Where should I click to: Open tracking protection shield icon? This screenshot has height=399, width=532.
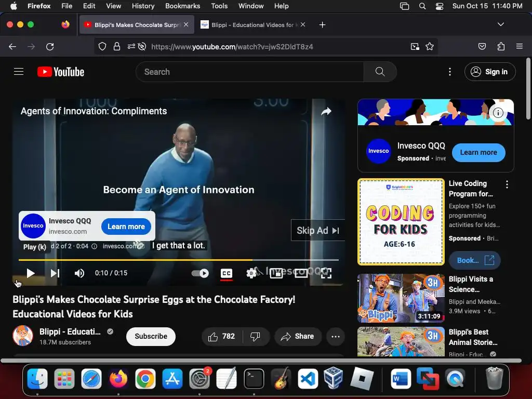tap(102, 46)
